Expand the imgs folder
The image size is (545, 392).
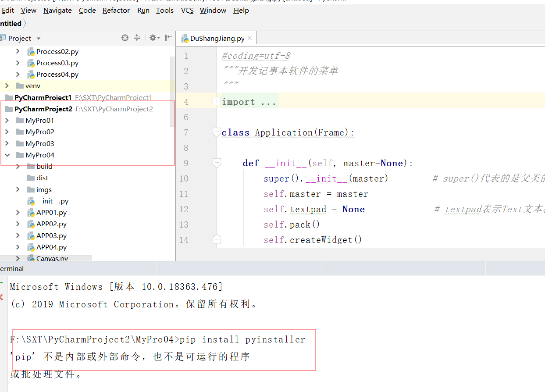pyautogui.click(x=18, y=189)
